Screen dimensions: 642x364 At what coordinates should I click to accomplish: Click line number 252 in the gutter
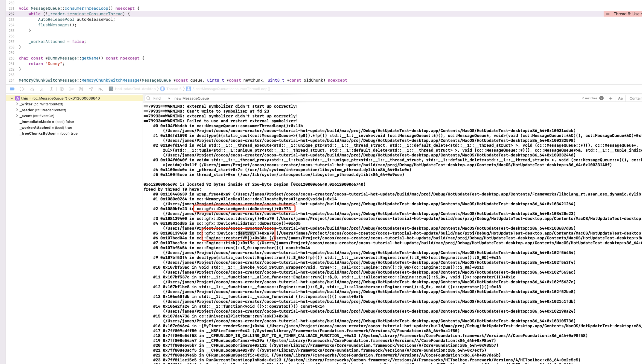pos(12,14)
